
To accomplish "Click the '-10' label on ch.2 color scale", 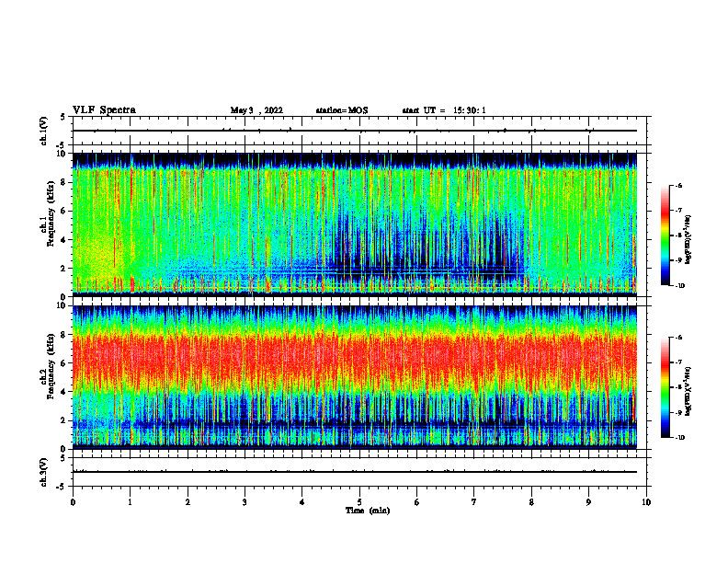I will click(679, 438).
